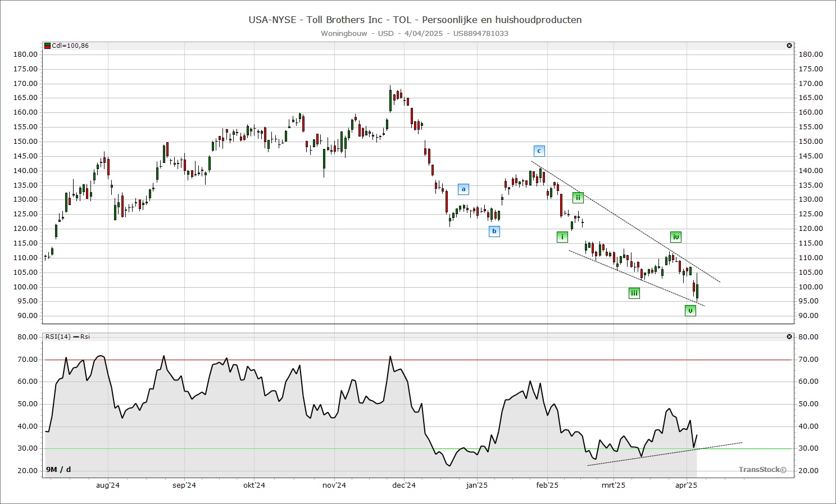Select the green wave marker 'v'
The image size is (836, 504).
coord(690,310)
